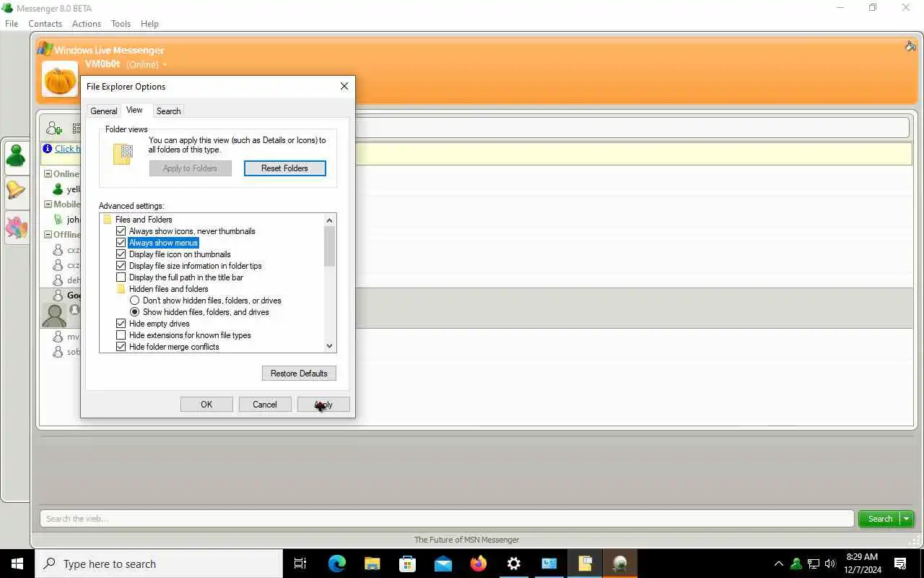Open the volume control in the system tray
The width and height of the screenshot is (924, 578).
[x=830, y=564]
